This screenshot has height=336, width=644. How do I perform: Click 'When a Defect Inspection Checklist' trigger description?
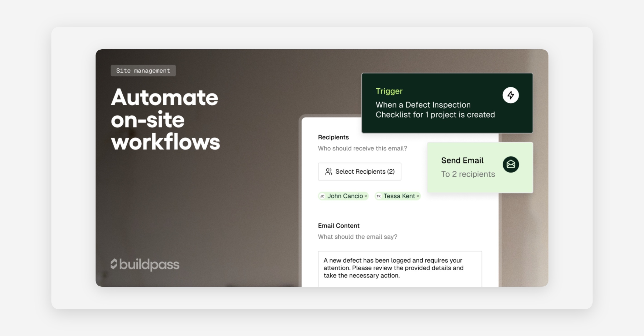[x=435, y=110]
